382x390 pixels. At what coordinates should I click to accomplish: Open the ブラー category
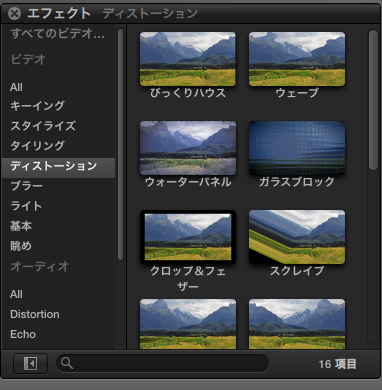(x=26, y=186)
